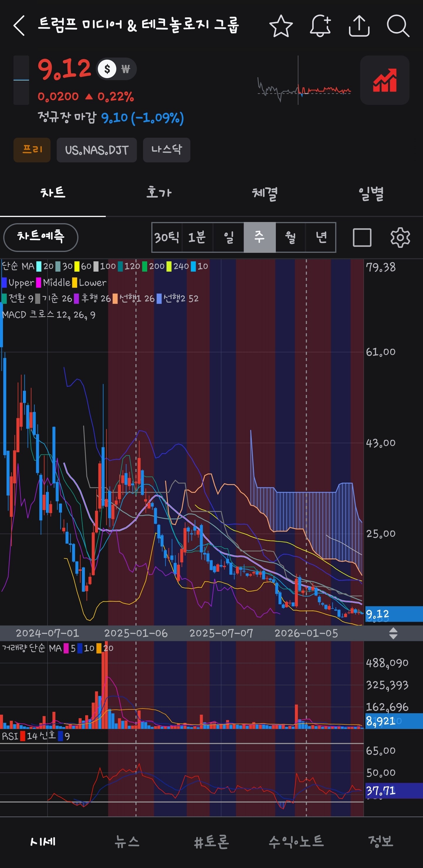Open the 체결 tab

point(265,194)
